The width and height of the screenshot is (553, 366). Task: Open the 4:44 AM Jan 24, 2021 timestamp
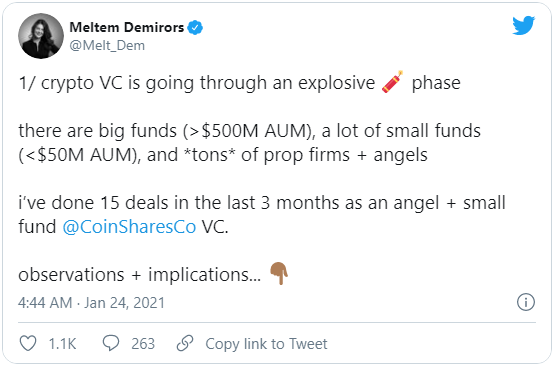click(92, 303)
